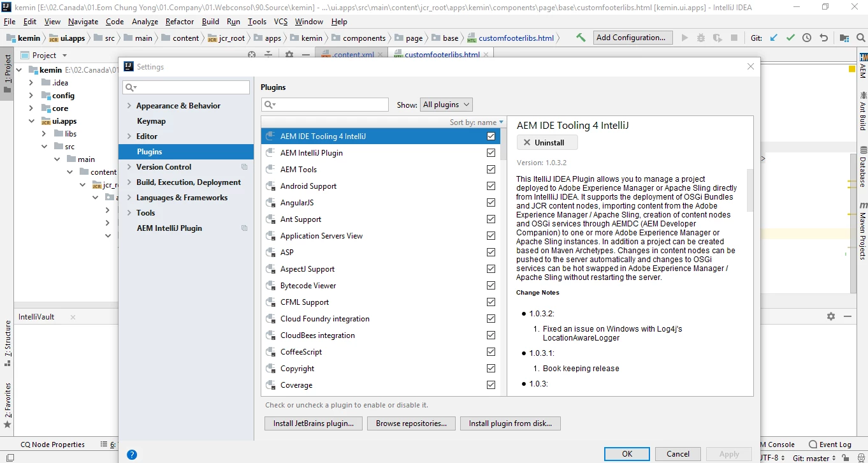868x463 pixels.
Task: Click Add Configuration button
Action: pos(633,38)
